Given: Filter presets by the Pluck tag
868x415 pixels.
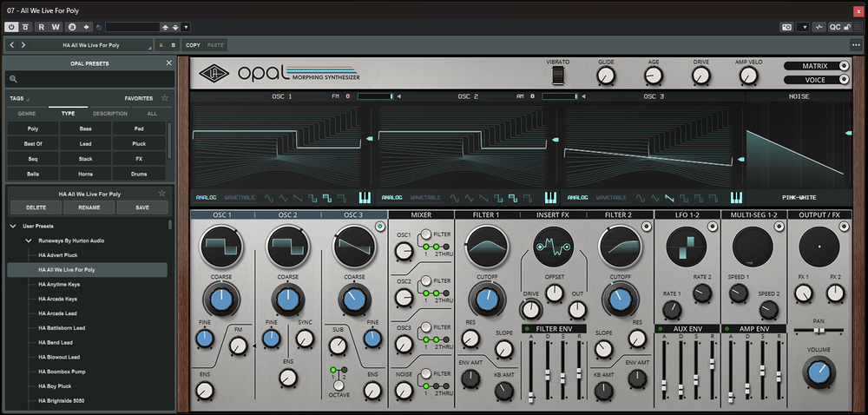Looking at the screenshot, I should click(138, 143).
